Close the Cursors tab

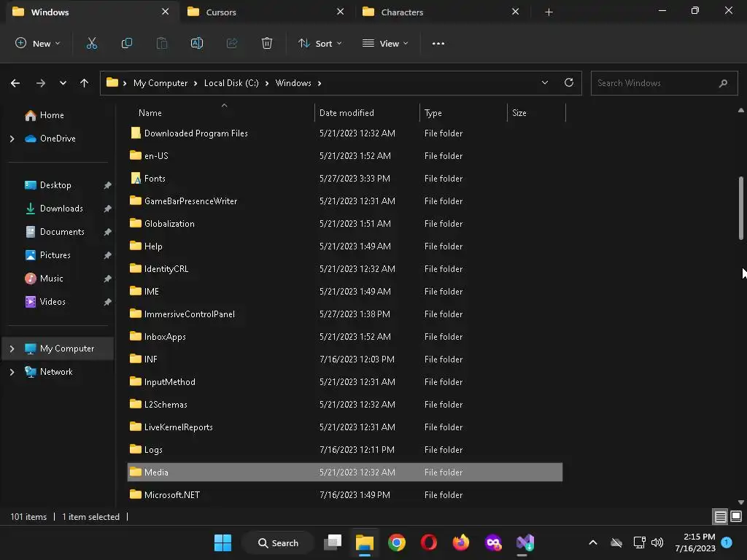(340, 12)
